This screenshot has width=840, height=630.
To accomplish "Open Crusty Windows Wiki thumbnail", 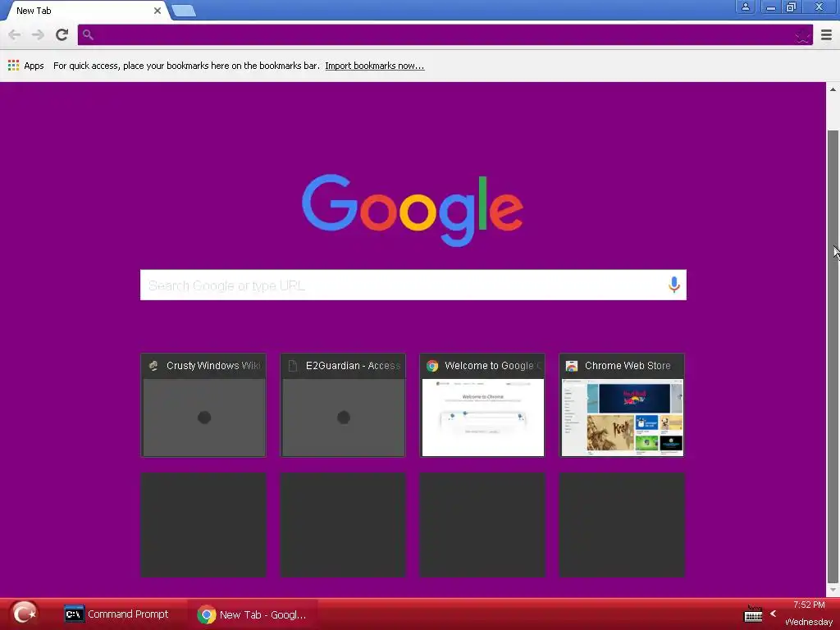I will click(x=203, y=405).
